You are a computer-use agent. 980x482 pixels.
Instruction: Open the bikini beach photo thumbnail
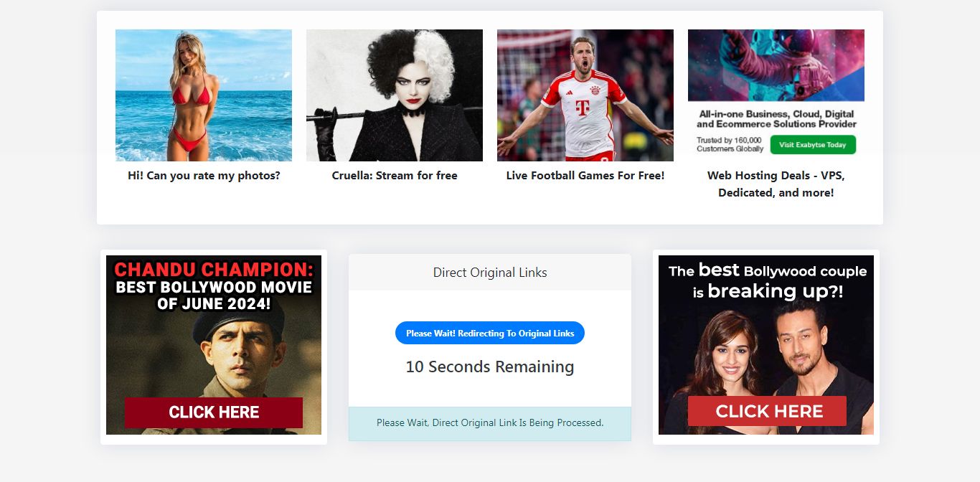point(204,95)
